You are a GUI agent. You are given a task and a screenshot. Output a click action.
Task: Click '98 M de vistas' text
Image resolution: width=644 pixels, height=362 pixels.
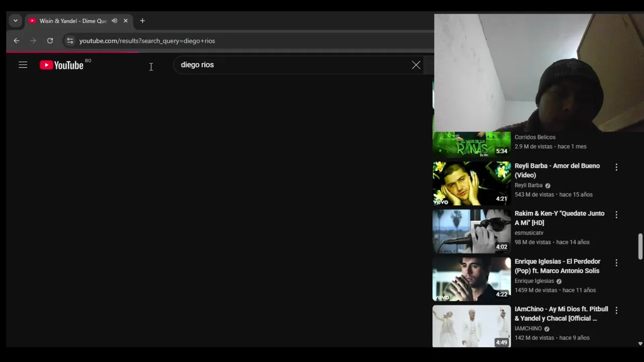pos(533,242)
